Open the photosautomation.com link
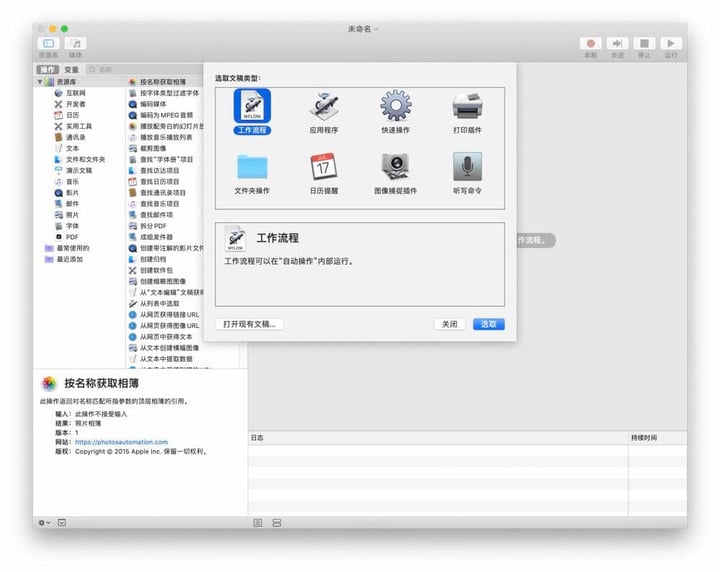This screenshot has width=720, height=572. 121,441
